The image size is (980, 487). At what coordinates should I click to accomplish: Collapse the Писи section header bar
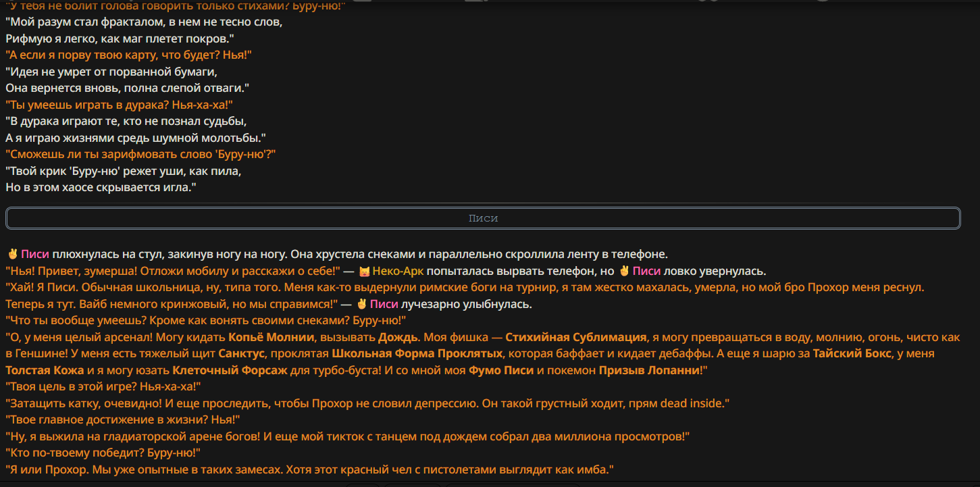click(x=483, y=218)
